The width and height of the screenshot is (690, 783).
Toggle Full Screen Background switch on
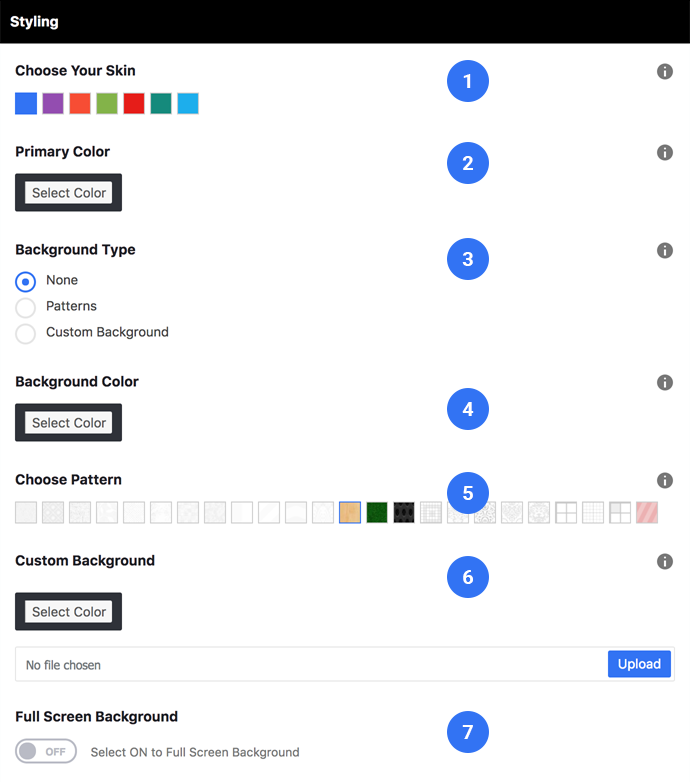point(45,751)
